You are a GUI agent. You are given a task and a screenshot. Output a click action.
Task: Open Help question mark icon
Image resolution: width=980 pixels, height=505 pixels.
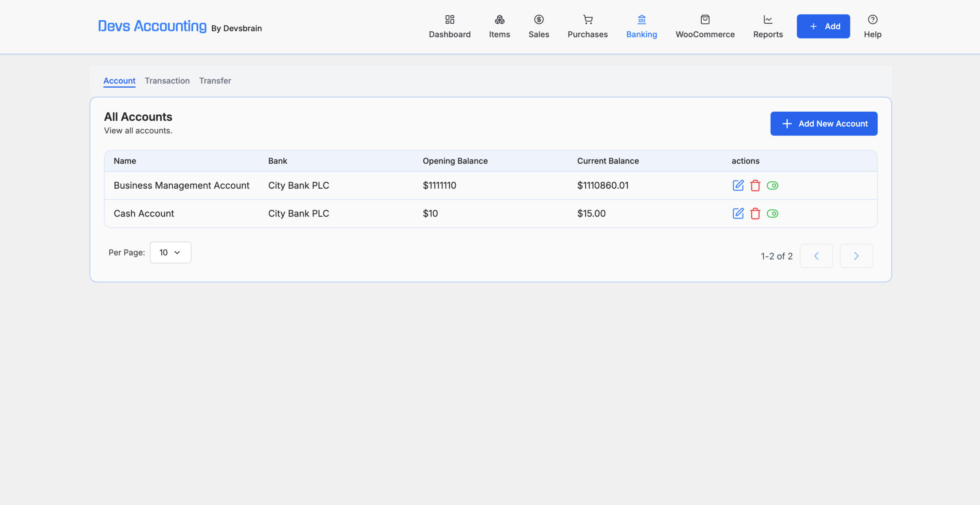click(x=873, y=20)
